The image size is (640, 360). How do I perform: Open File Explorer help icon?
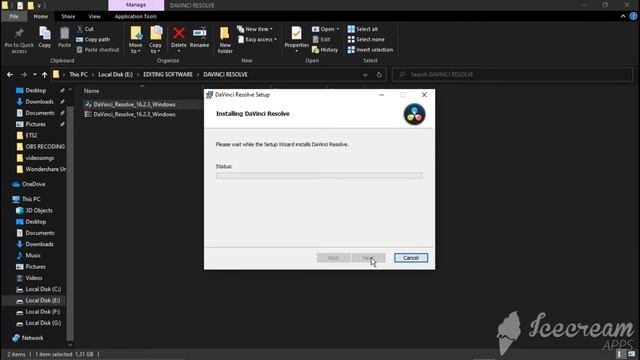pos(633,16)
